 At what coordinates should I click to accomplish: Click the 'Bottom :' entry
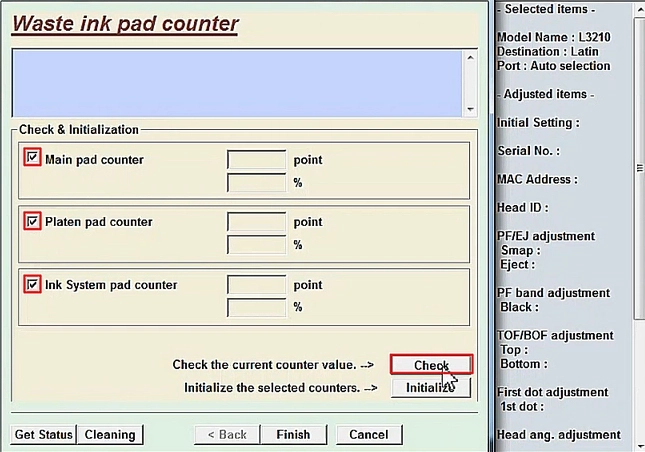(524, 364)
